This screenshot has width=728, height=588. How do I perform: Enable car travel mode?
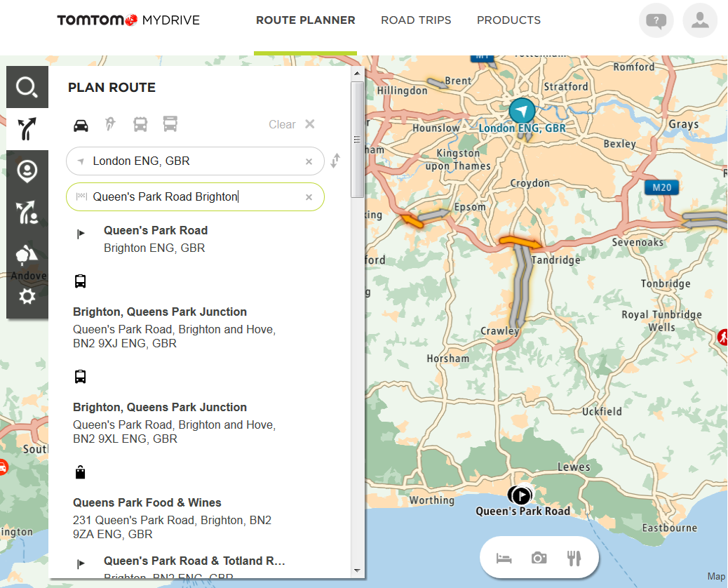(81, 125)
